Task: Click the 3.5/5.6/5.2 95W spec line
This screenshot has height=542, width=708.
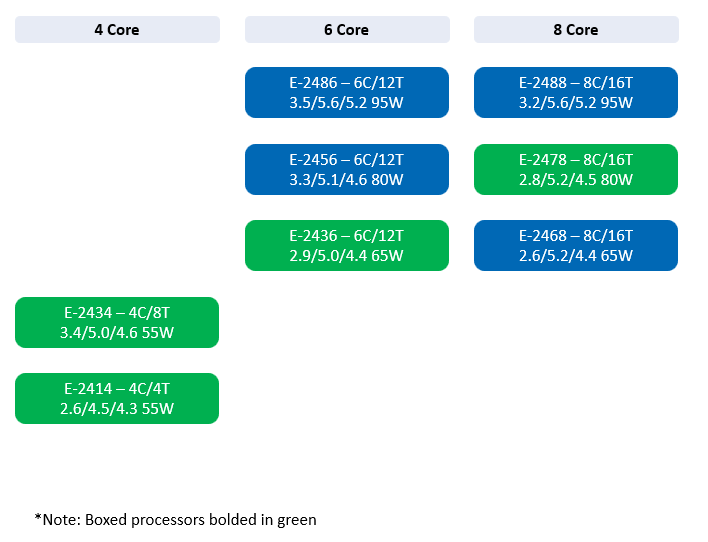Action: click(x=347, y=102)
